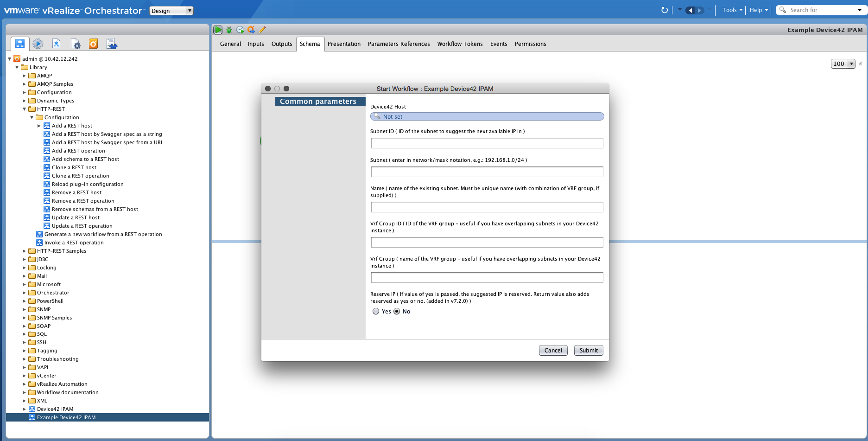Select the Reload plug-in configuration workflow icon
868x441 pixels.
point(47,184)
